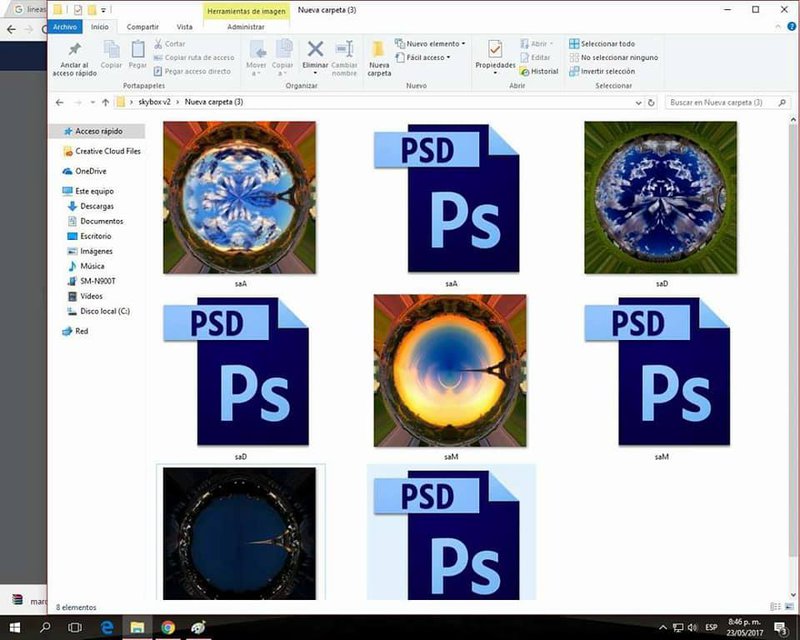Open the notification center icon
The image size is (800, 640).
pyautogui.click(x=781, y=627)
